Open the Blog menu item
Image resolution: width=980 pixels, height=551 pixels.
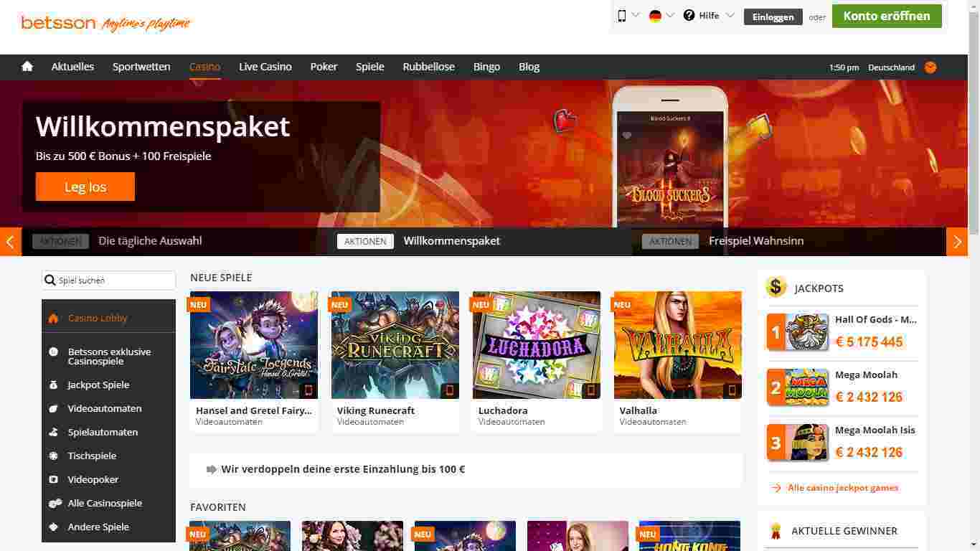point(529,67)
